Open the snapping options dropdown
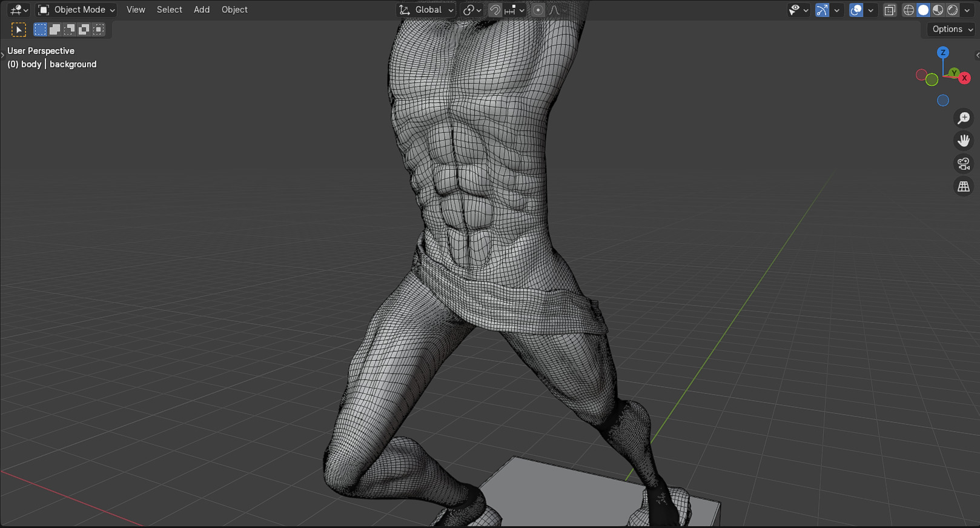Viewport: 980px width, 528px height. click(514, 10)
